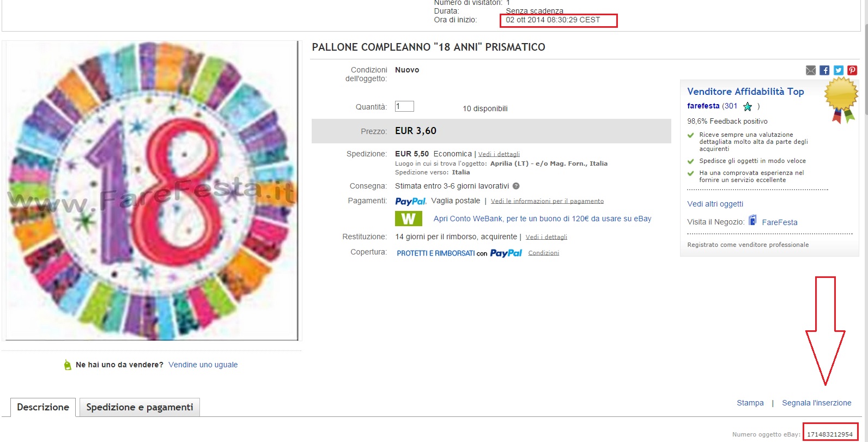868x442 pixels.
Task: Click the seller's feedback star icon
Action: coord(748,107)
